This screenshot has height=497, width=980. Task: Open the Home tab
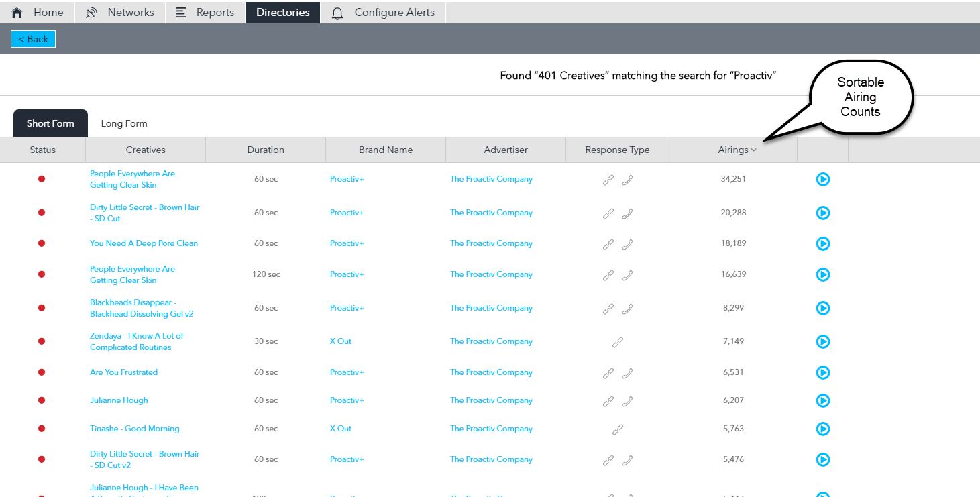click(x=38, y=12)
